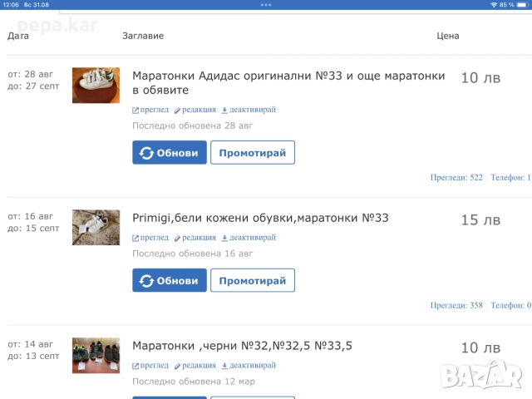The width and height of the screenshot is (532, 399).
Task: Click the Обнови button for the Primigi listing
Action: pos(170,281)
